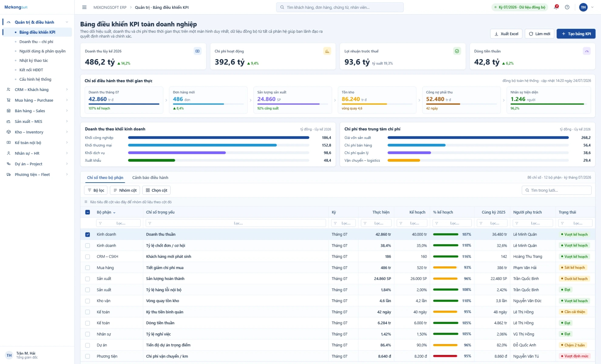Expand Sản xuất – MES menu chevron
601x364 pixels.
click(x=67, y=121)
